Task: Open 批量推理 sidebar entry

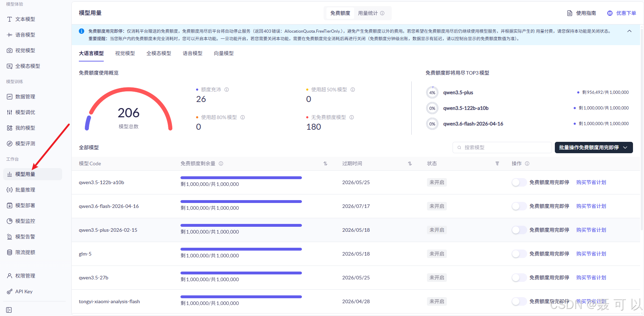Action: click(25, 190)
